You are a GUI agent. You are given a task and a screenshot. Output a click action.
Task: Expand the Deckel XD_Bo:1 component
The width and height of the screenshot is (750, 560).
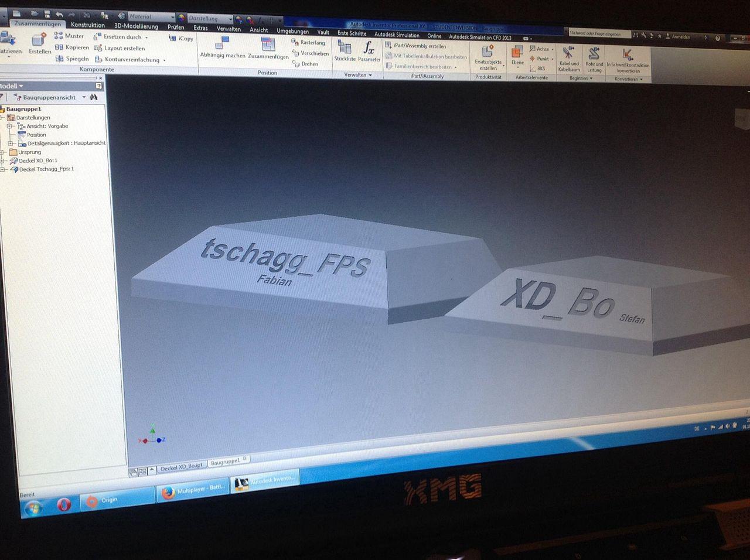[2, 161]
